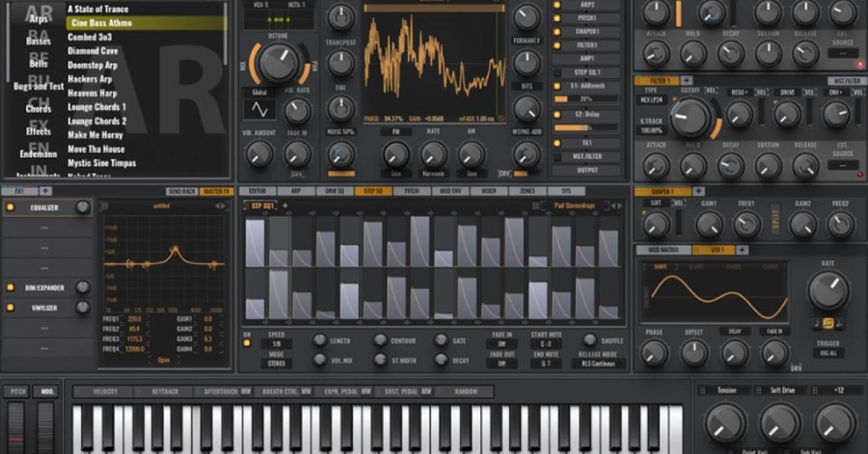
Task: Open RELEASE MODE dropdown RLS Continuos
Action: (x=597, y=364)
